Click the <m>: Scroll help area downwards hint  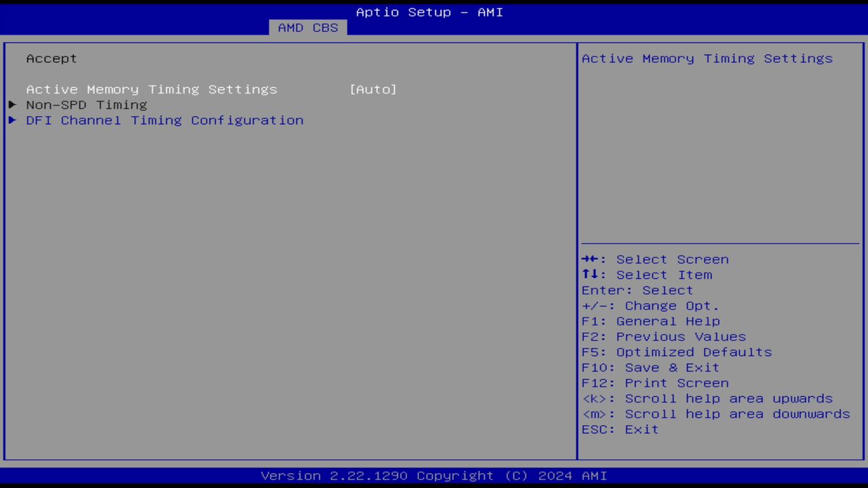(716, 414)
